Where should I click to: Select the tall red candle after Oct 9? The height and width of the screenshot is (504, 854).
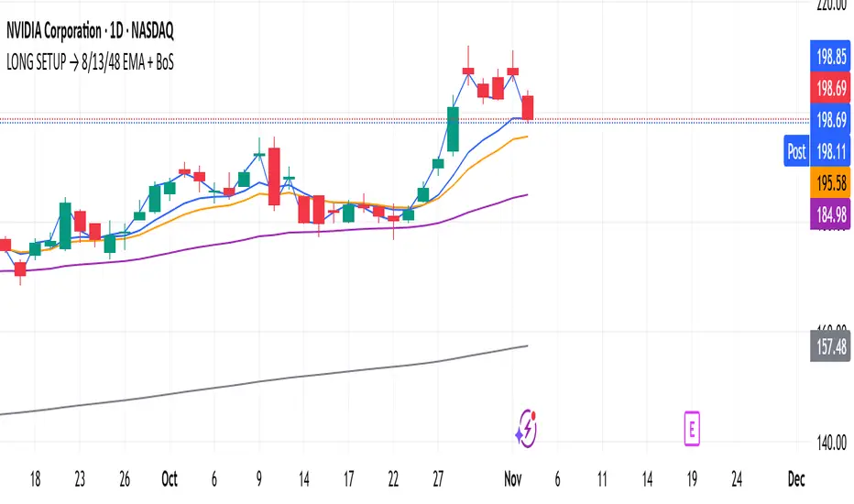[x=274, y=177]
